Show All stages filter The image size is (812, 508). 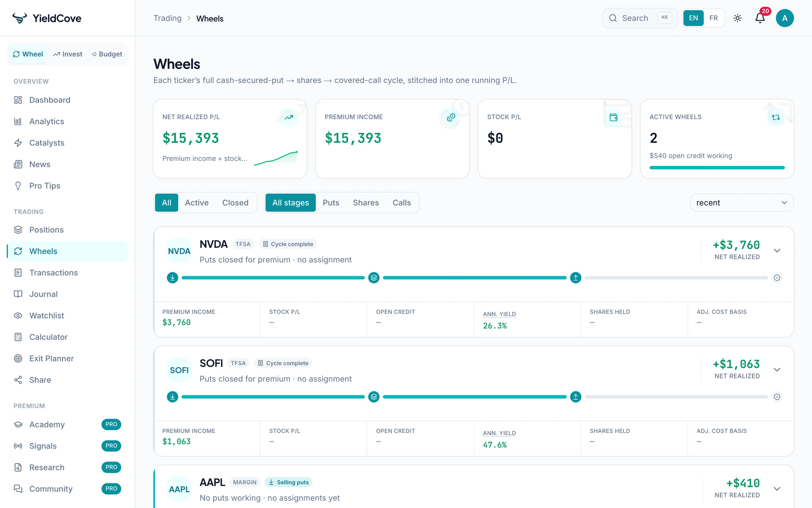(291, 203)
